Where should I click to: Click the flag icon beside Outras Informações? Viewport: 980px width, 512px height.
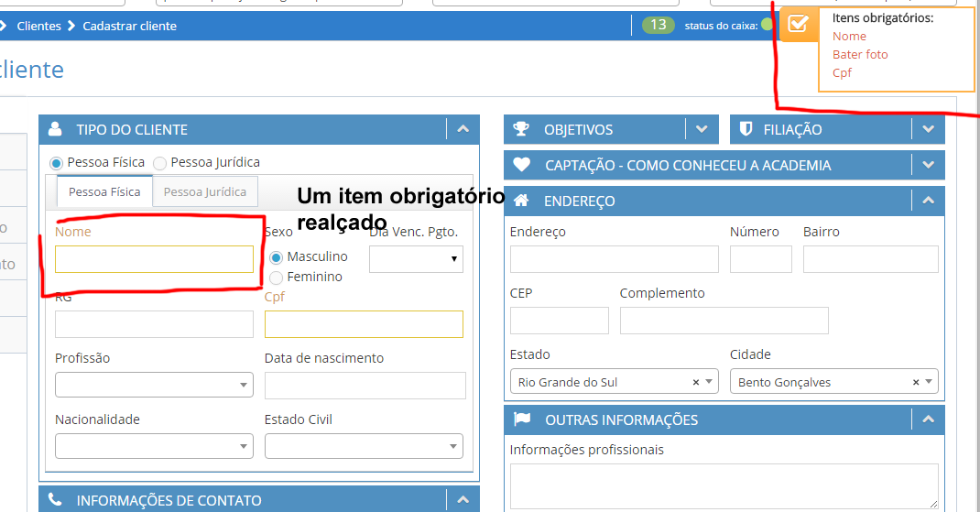coord(522,419)
